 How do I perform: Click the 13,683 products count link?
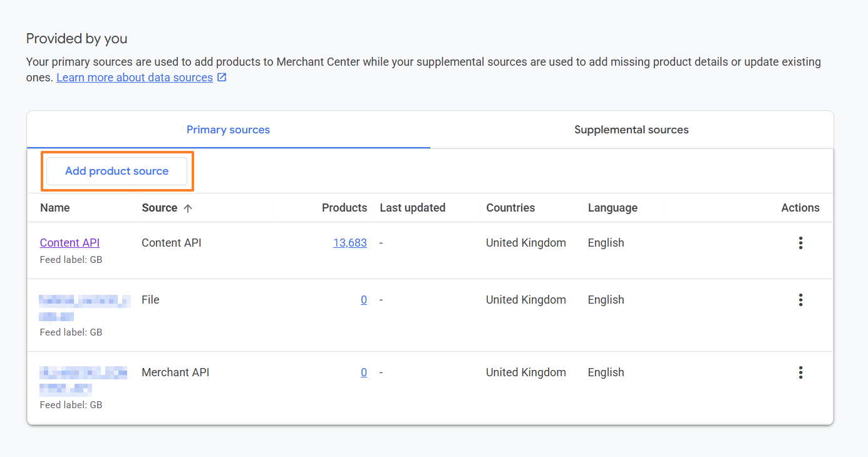pos(349,243)
